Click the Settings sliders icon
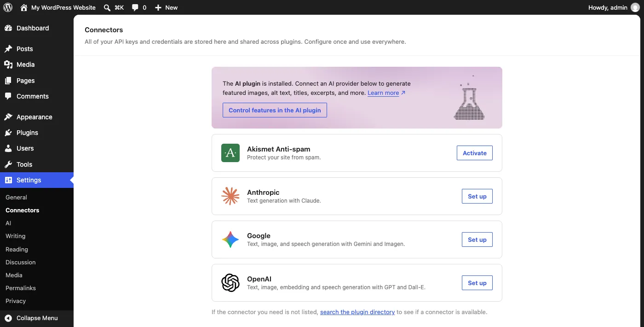The height and width of the screenshot is (327, 644). coord(8,180)
